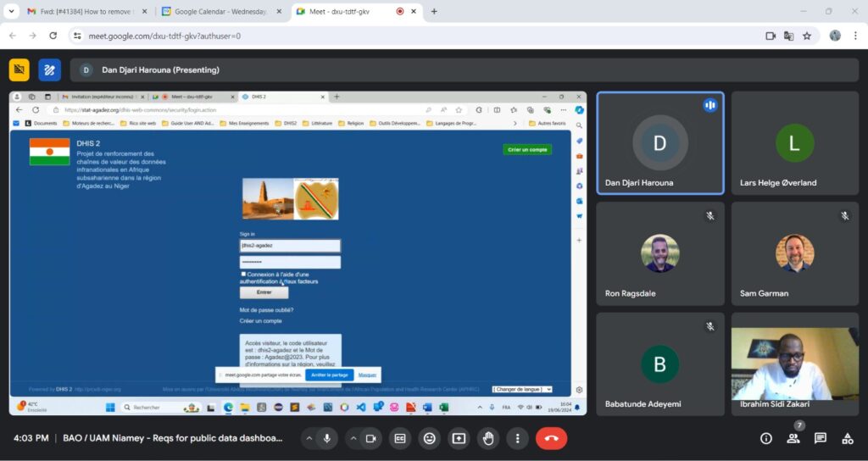Select Babatunde Adeyemi participant tile
Screen dimensions: 868x461
660,364
